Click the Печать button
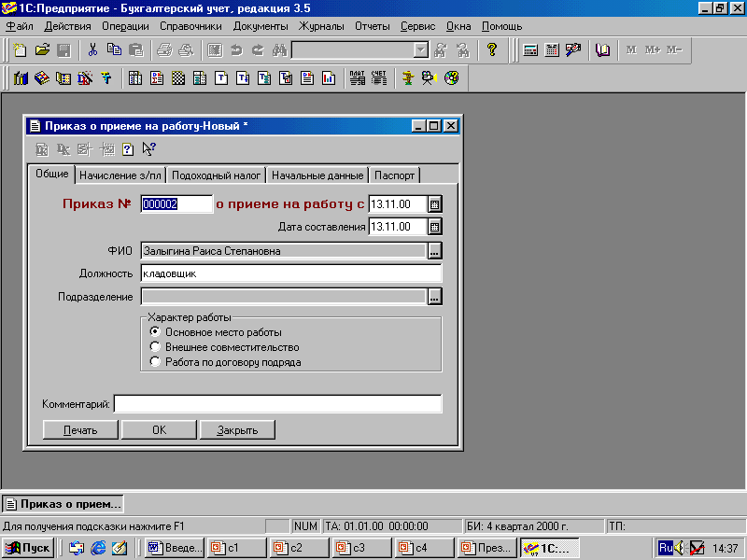 pyautogui.click(x=80, y=430)
